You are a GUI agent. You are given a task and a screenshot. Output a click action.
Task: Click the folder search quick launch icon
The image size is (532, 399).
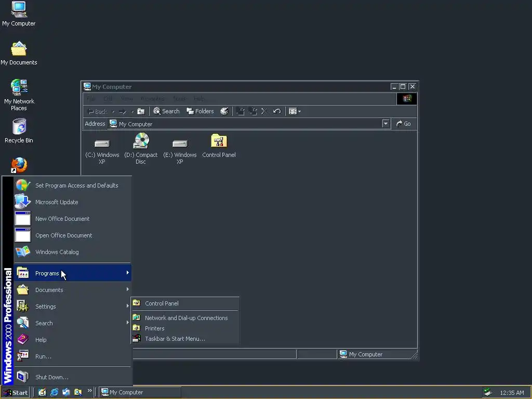(x=78, y=392)
